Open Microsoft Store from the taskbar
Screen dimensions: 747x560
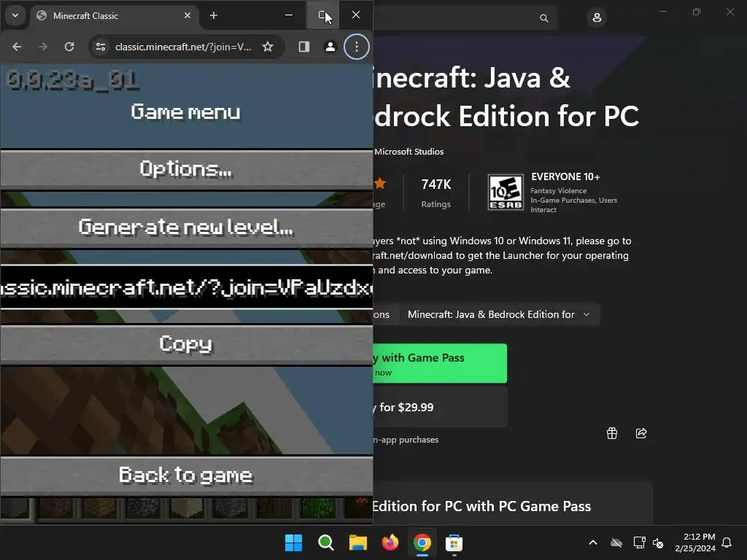tap(454, 542)
